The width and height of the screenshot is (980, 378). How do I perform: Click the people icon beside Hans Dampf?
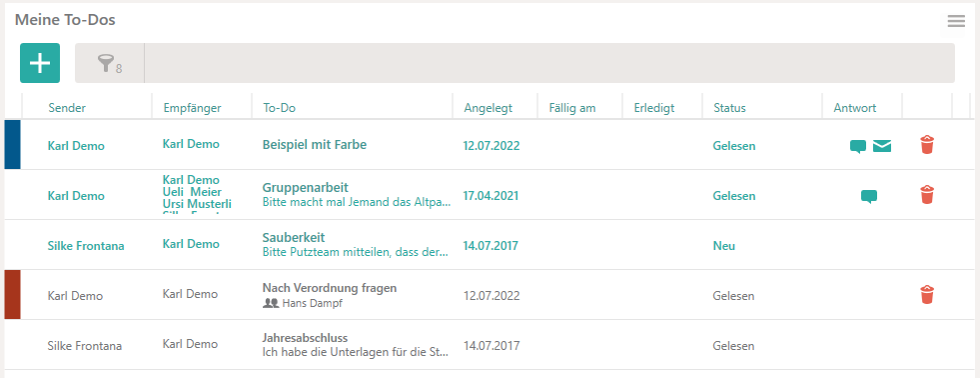pos(271,304)
